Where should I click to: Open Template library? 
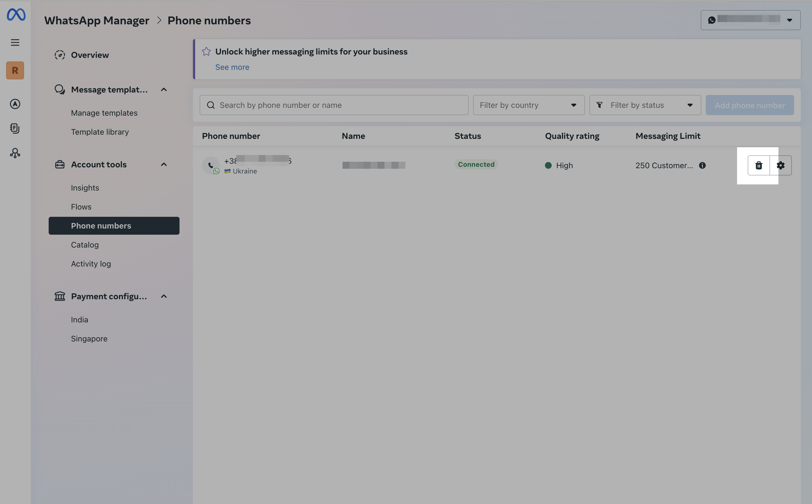coord(100,132)
